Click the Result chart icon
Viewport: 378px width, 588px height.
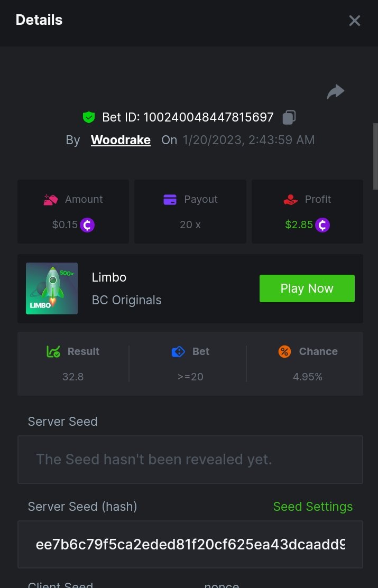coord(53,351)
